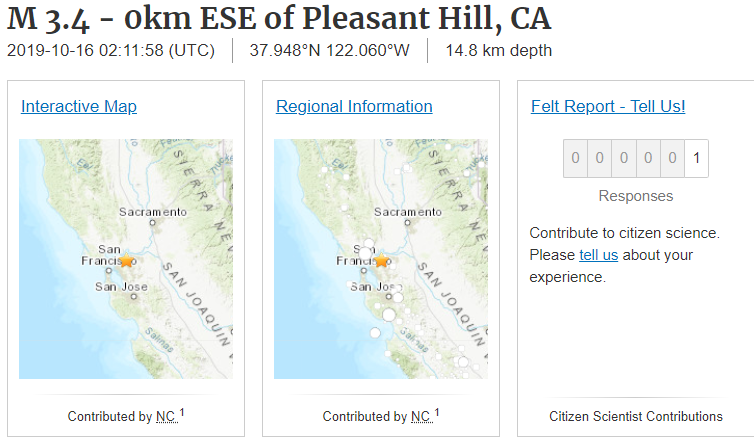Screen dimensions: 754x443
Task: Click the San Jose label on Interactive Map
Action: tap(122, 287)
